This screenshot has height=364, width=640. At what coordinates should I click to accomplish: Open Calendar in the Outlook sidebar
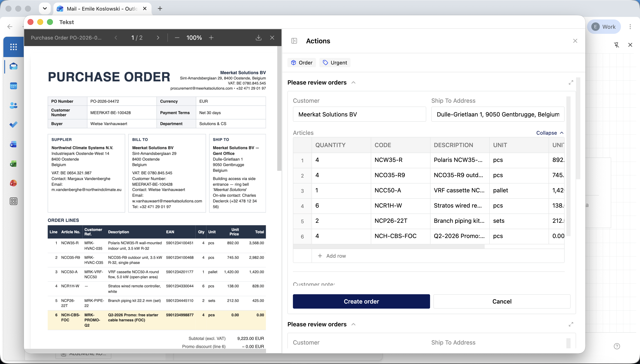[14, 86]
